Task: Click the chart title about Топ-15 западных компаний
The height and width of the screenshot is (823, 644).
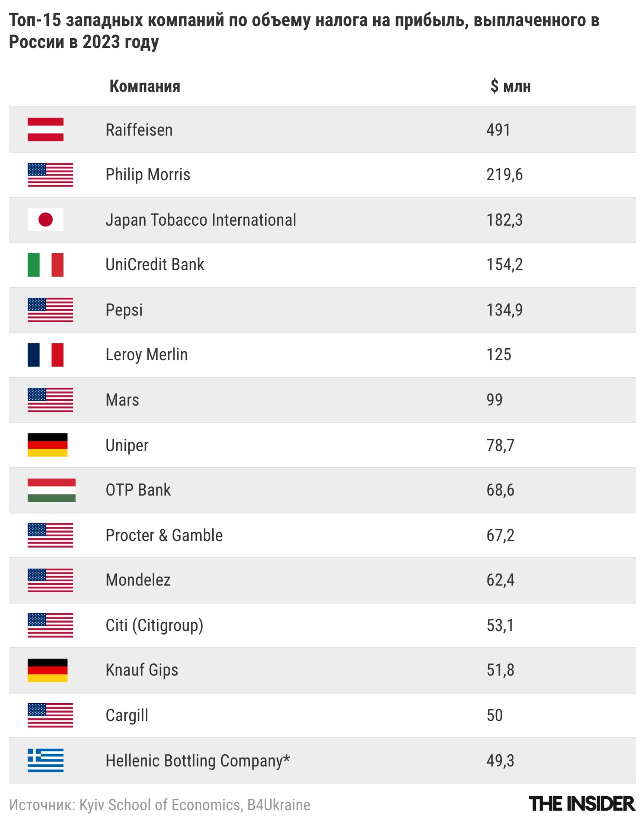Action: pyautogui.click(x=304, y=31)
